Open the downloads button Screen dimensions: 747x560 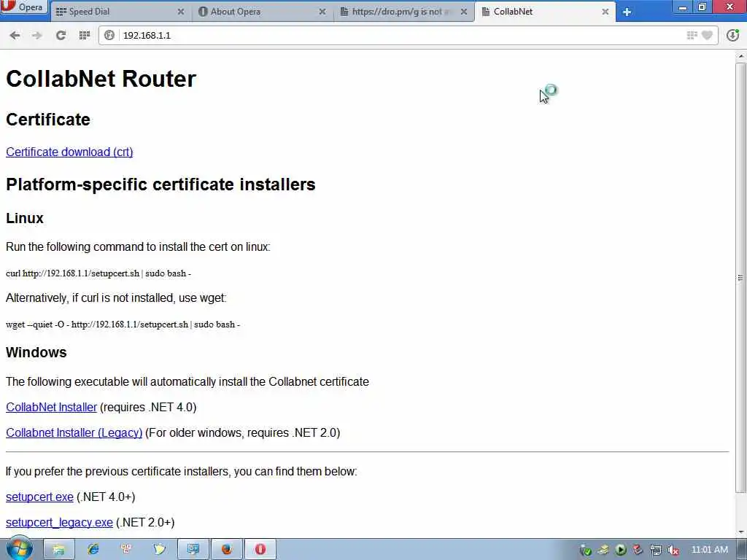click(x=732, y=35)
